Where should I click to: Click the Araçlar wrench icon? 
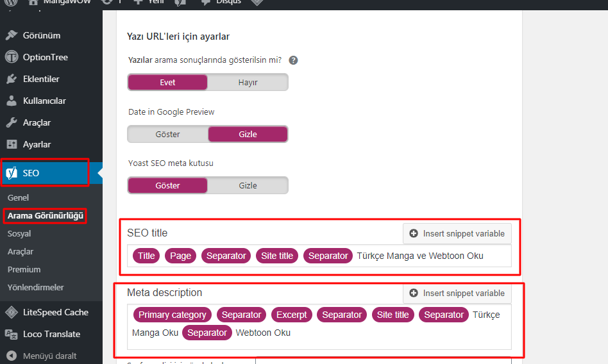12,122
